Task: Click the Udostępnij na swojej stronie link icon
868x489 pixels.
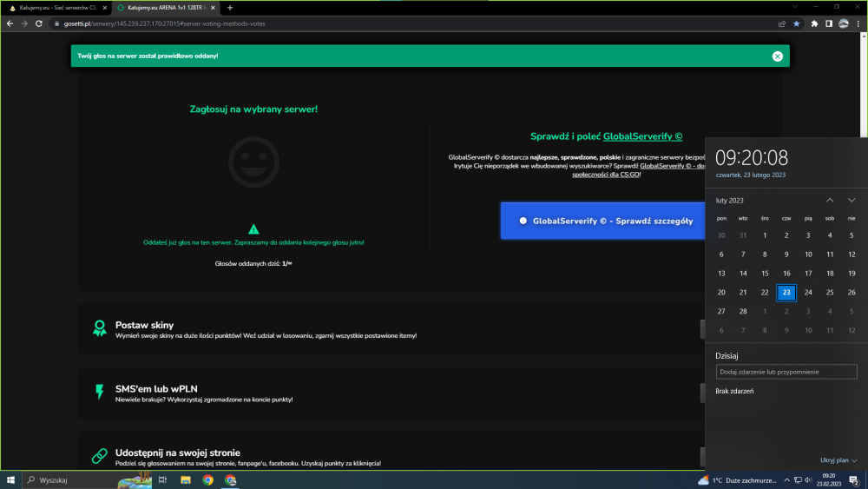Action: coord(100,456)
